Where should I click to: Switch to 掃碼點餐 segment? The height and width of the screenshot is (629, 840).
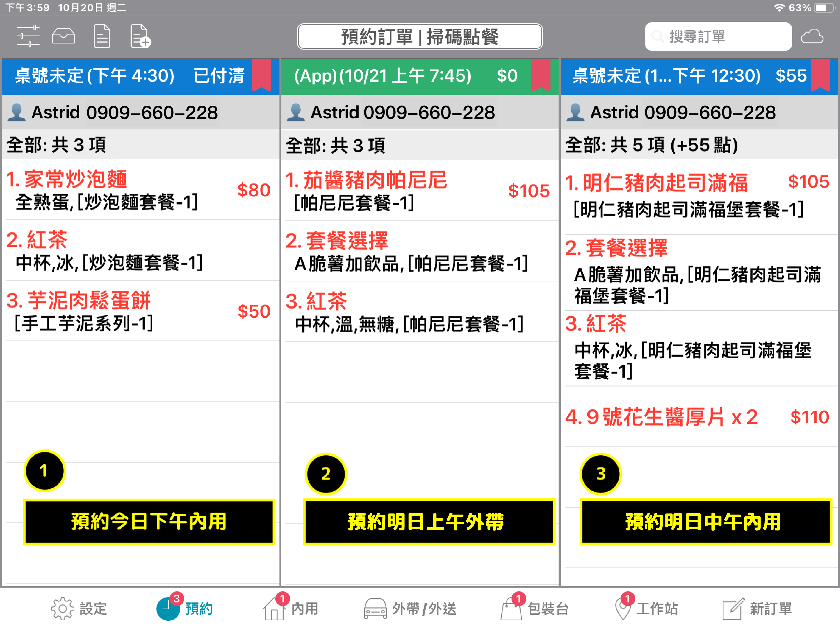coord(463,37)
